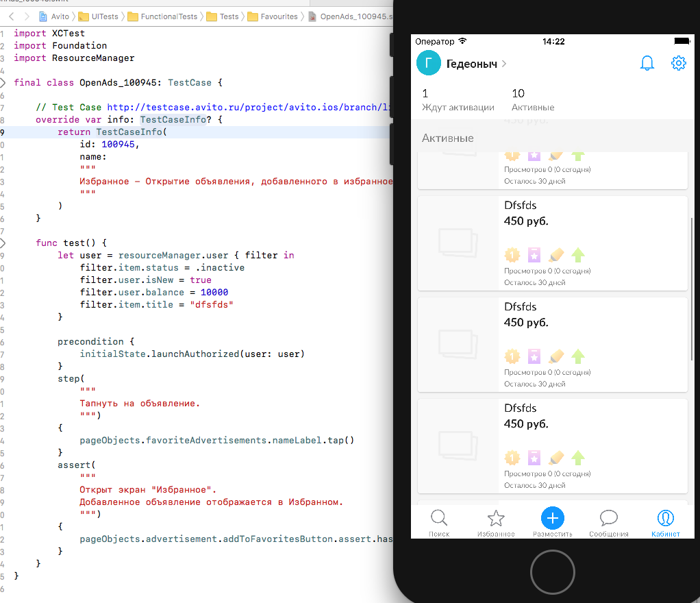Tap the blue Разместить plus button
Image resolution: width=700 pixels, height=603 pixels.
[552, 518]
